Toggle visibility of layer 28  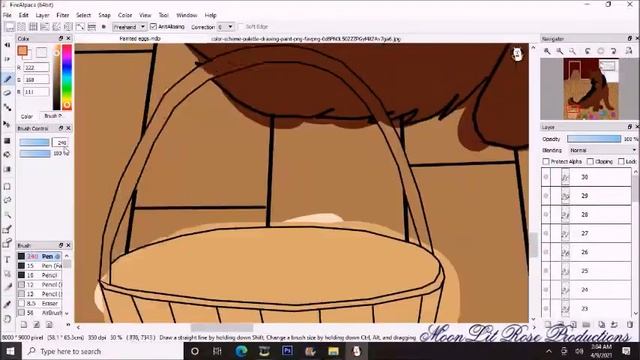click(546, 215)
